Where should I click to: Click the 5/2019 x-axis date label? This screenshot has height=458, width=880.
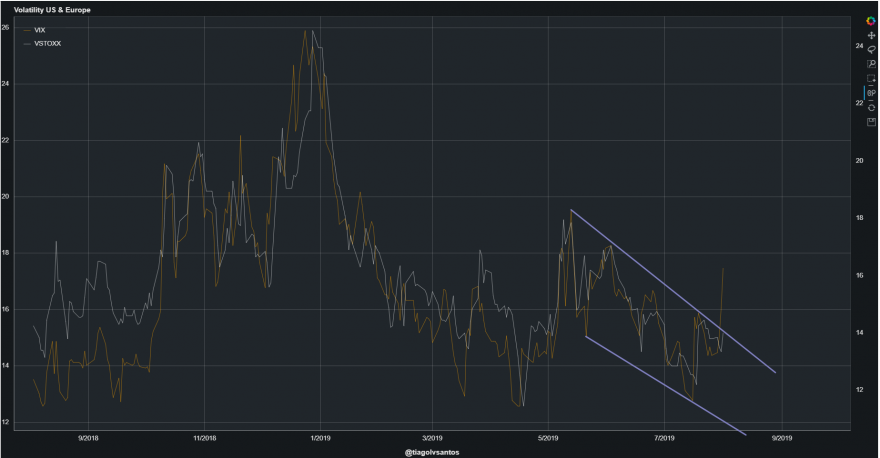[548, 438]
